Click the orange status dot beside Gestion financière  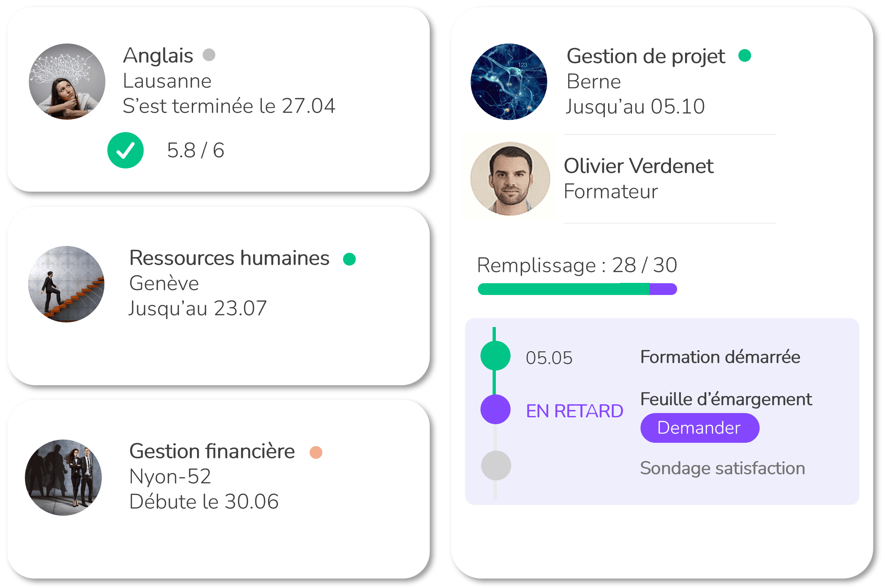[x=316, y=453]
